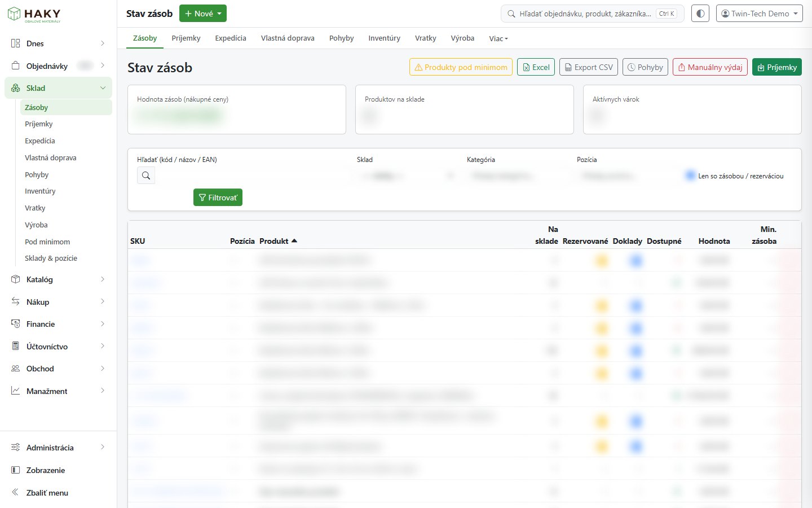Click the HAKY logo
This screenshot has height=508, width=812.
click(x=34, y=15)
